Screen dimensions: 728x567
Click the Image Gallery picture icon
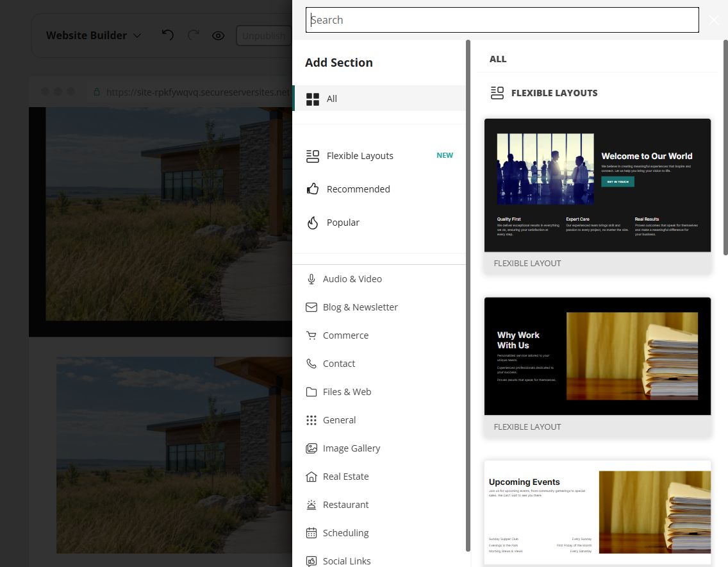point(311,448)
